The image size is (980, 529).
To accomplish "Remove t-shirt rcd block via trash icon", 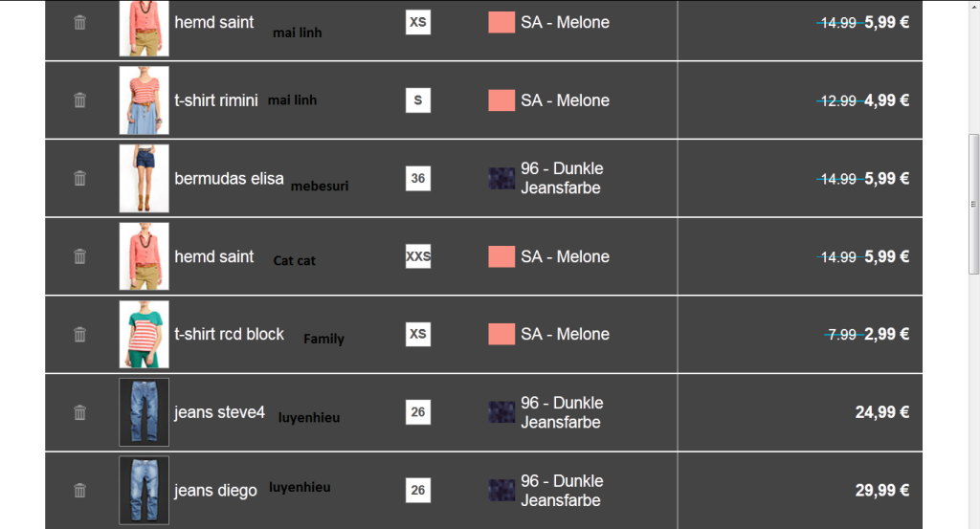I will [x=79, y=334].
